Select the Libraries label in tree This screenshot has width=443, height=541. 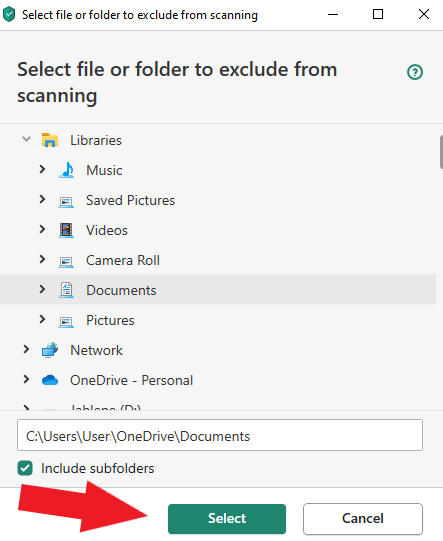(96, 140)
